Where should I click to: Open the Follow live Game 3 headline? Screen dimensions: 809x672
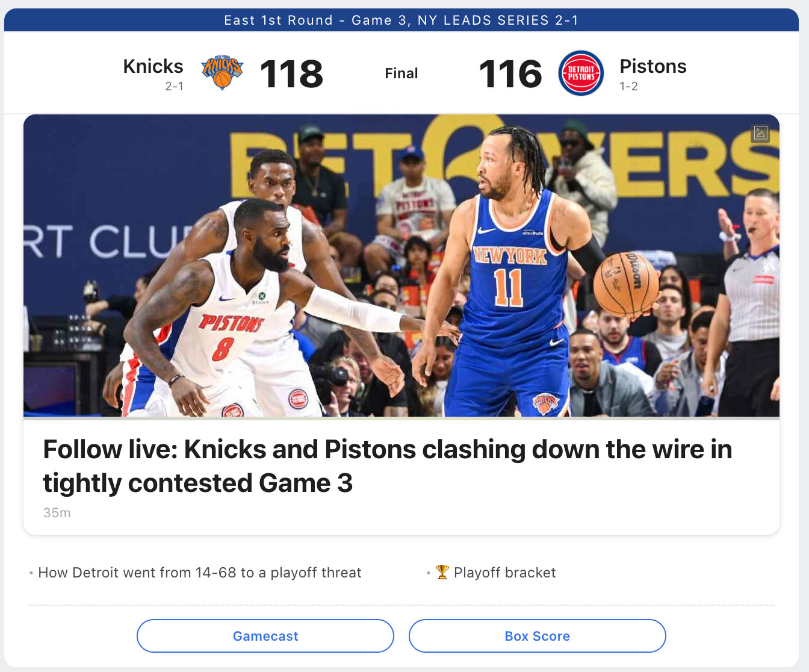(x=387, y=466)
